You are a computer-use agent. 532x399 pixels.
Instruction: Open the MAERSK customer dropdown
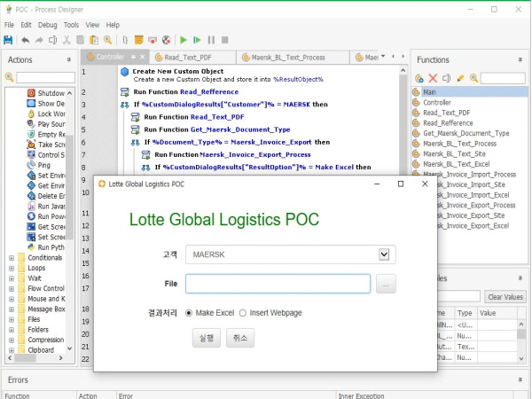(x=384, y=254)
